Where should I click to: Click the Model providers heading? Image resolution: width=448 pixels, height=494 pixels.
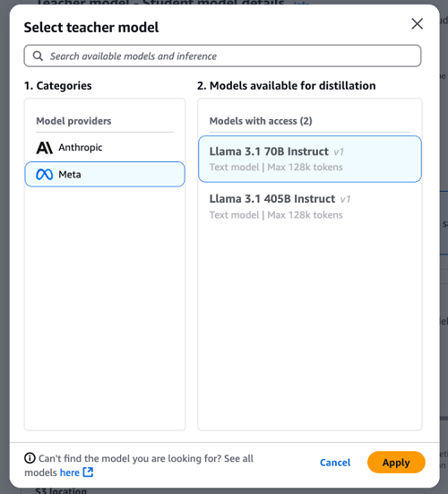pyautogui.click(x=73, y=121)
